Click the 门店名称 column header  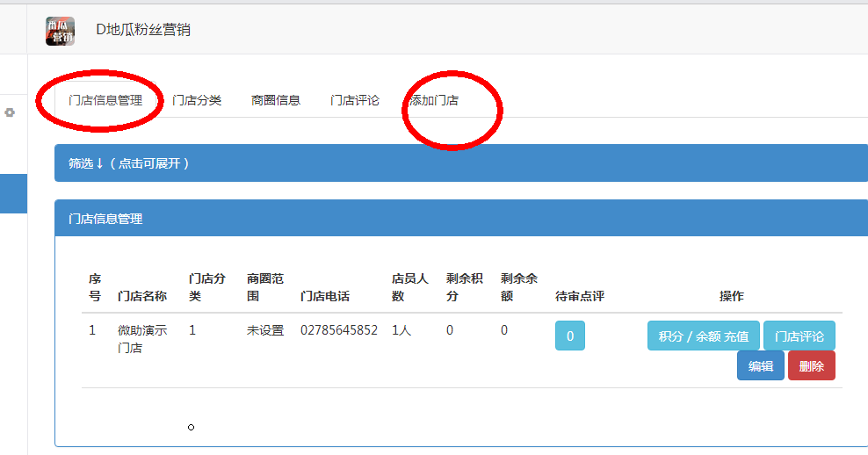coord(142,296)
